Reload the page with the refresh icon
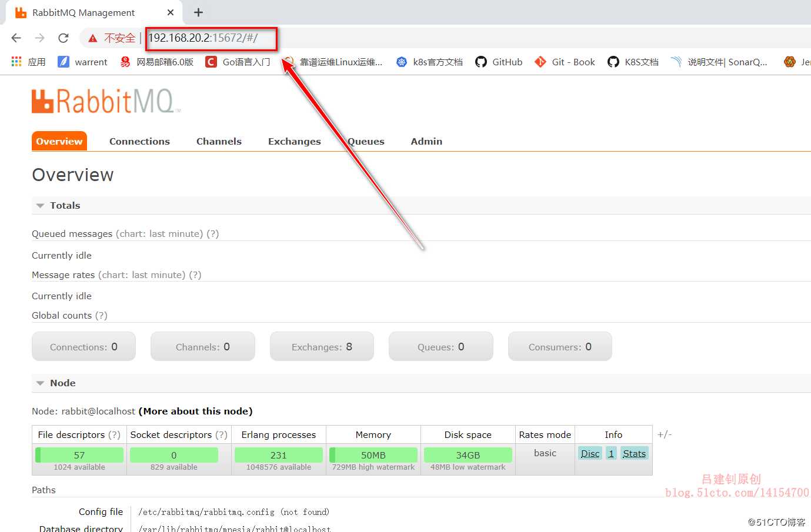Screen dimensions: 811x532 [64, 38]
